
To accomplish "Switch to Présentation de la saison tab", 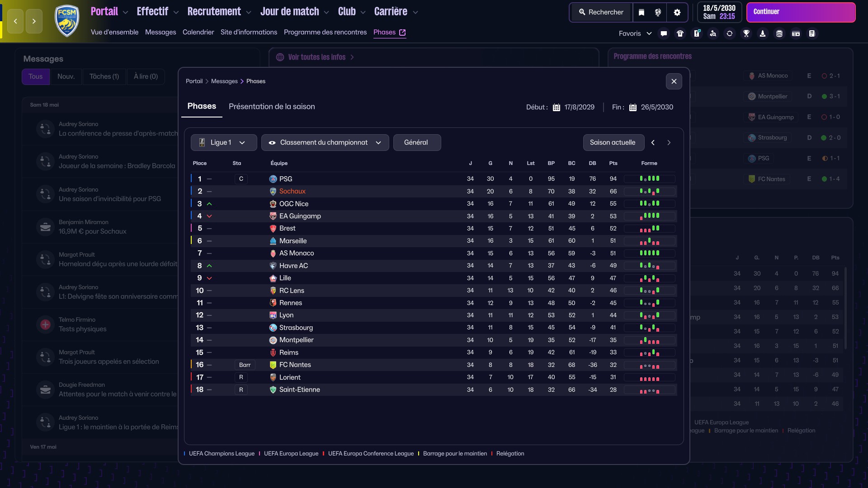I will tap(272, 107).
